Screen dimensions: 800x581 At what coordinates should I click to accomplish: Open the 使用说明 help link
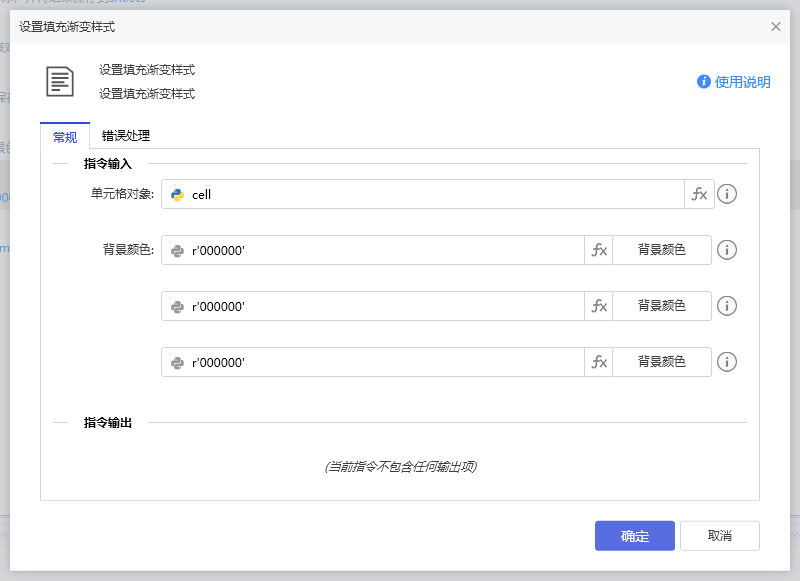(x=734, y=82)
